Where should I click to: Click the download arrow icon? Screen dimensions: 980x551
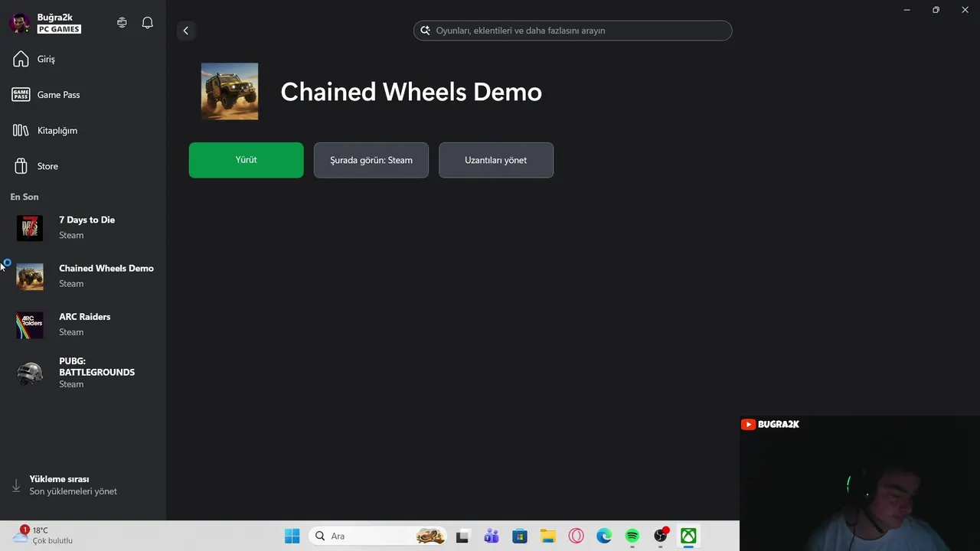16,485
